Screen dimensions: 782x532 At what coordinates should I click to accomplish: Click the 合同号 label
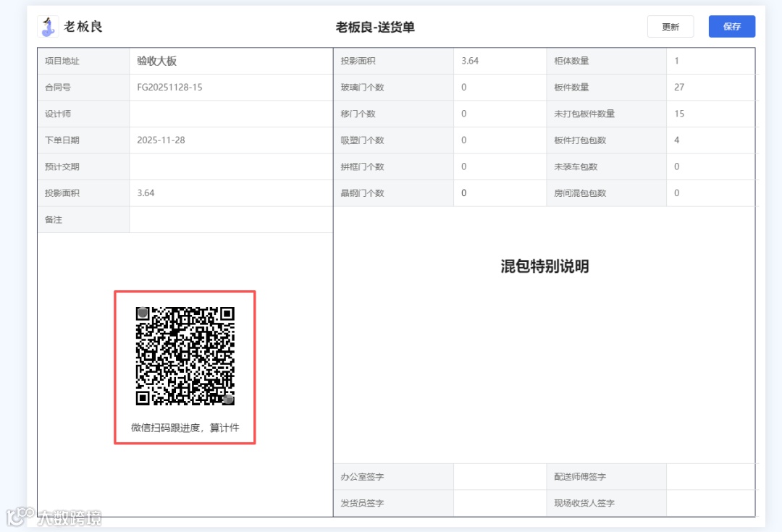pos(58,88)
